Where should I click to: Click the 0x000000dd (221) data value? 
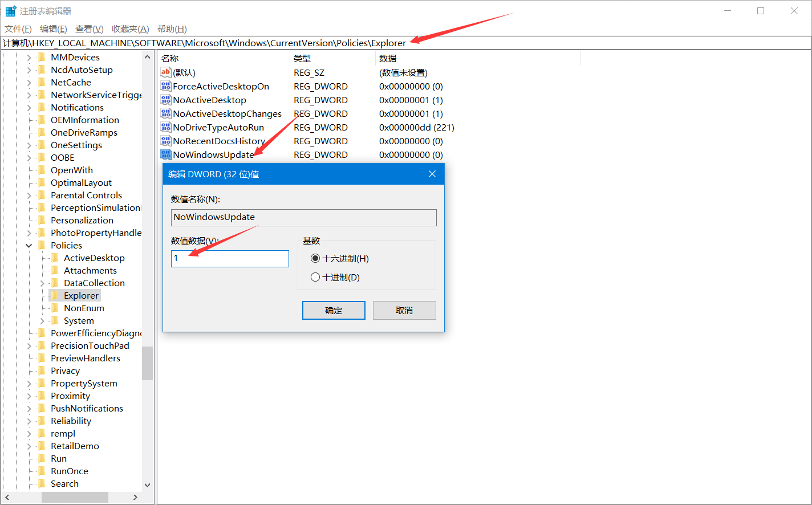point(417,127)
